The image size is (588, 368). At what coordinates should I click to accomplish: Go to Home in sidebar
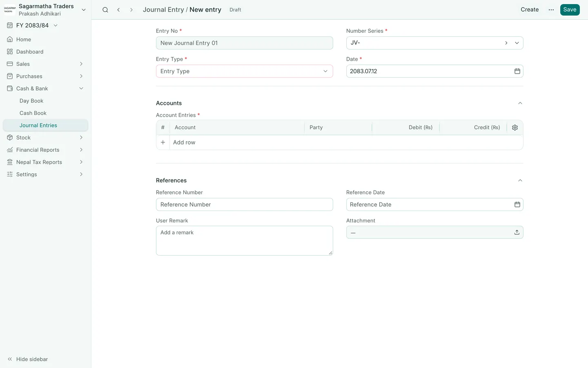pyautogui.click(x=45, y=39)
